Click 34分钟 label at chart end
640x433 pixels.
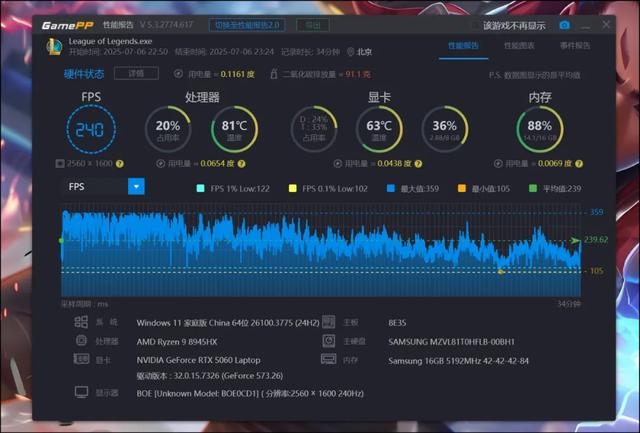click(569, 304)
